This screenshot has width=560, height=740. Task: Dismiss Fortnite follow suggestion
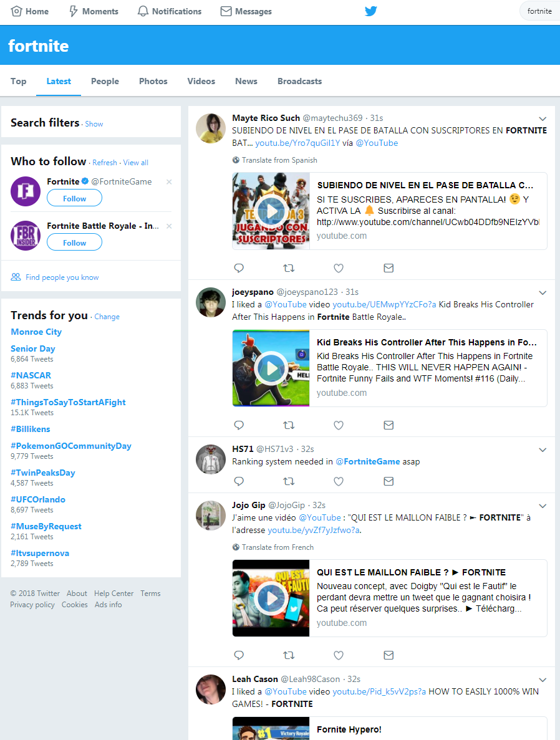click(169, 181)
